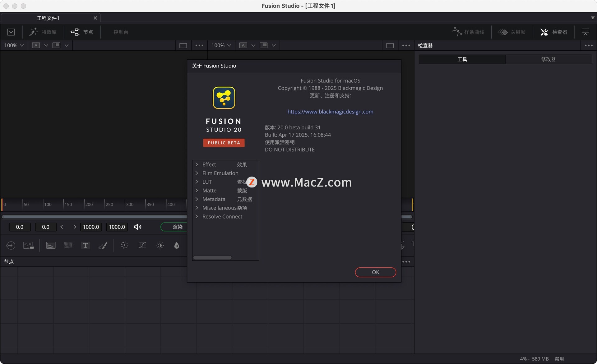Viewport: 597px width, 364px height.
Task: Toggle right viewer sub-view picture-in-picture button
Action: click(263, 45)
